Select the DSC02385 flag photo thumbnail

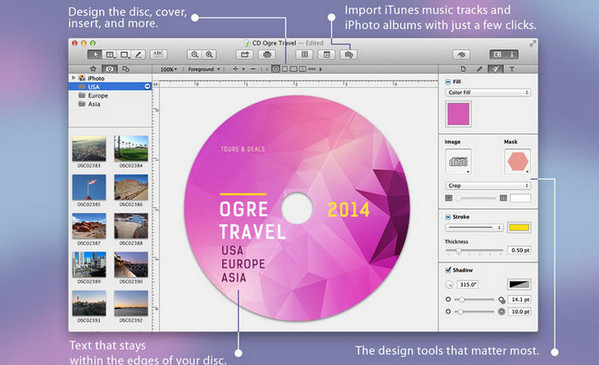(x=89, y=187)
